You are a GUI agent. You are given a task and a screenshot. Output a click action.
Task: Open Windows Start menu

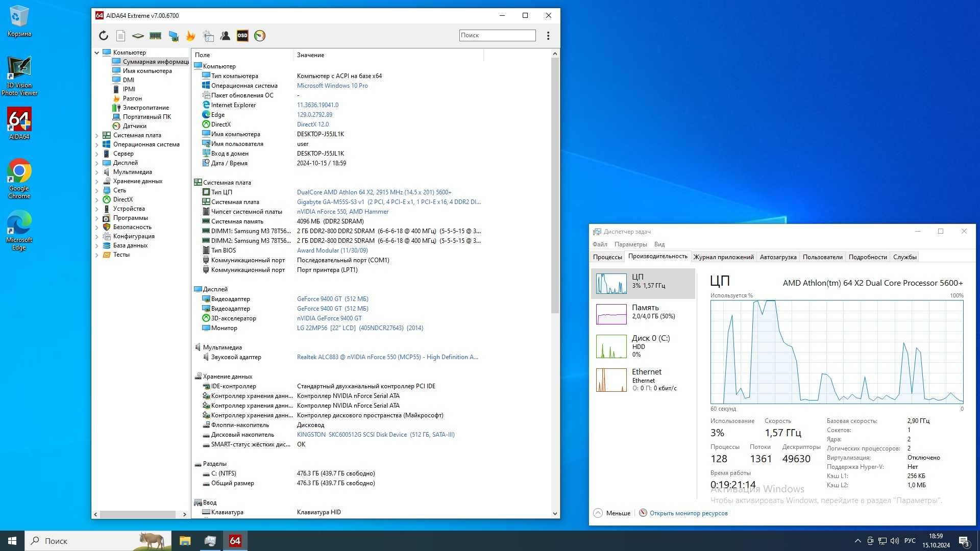click(12, 541)
